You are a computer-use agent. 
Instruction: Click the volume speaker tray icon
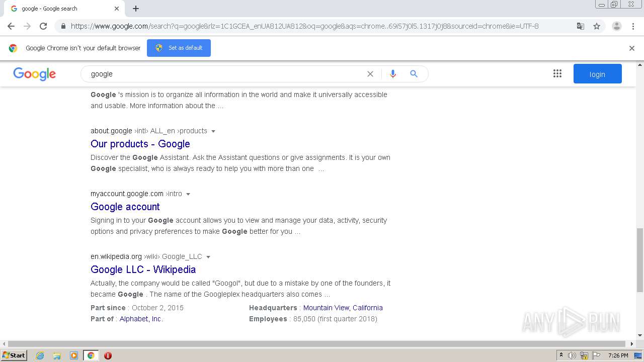pyautogui.click(x=573, y=355)
